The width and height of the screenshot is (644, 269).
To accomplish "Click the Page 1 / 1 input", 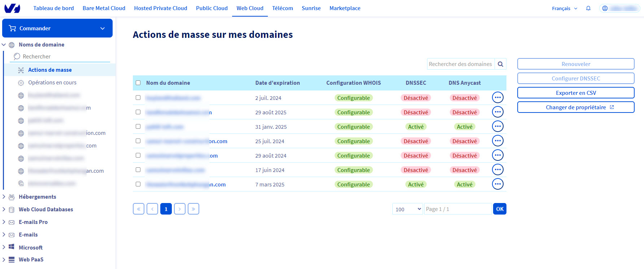I will pyautogui.click(x=458, y=209).
